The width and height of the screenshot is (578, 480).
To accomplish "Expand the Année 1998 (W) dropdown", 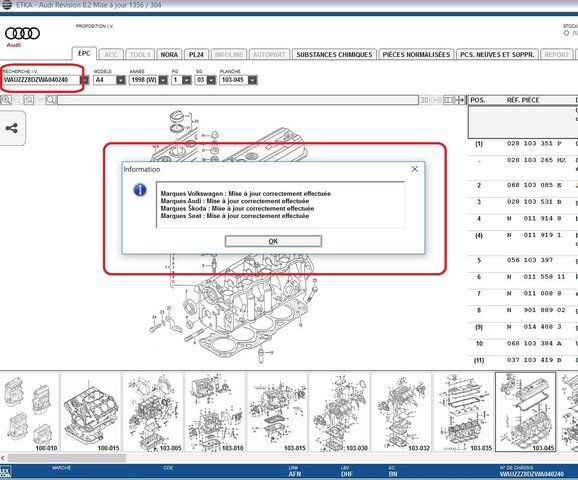I will pyautogui.click(x=163, y=80).
